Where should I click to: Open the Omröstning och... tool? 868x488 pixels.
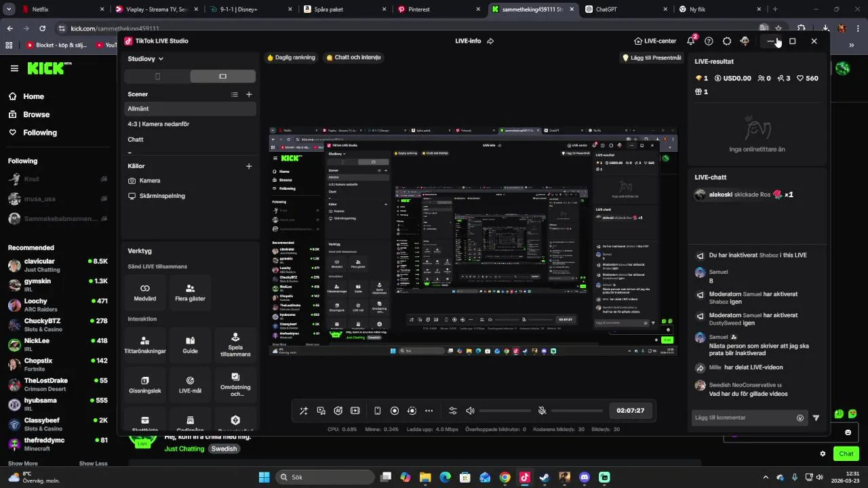[x=235, y=385]
